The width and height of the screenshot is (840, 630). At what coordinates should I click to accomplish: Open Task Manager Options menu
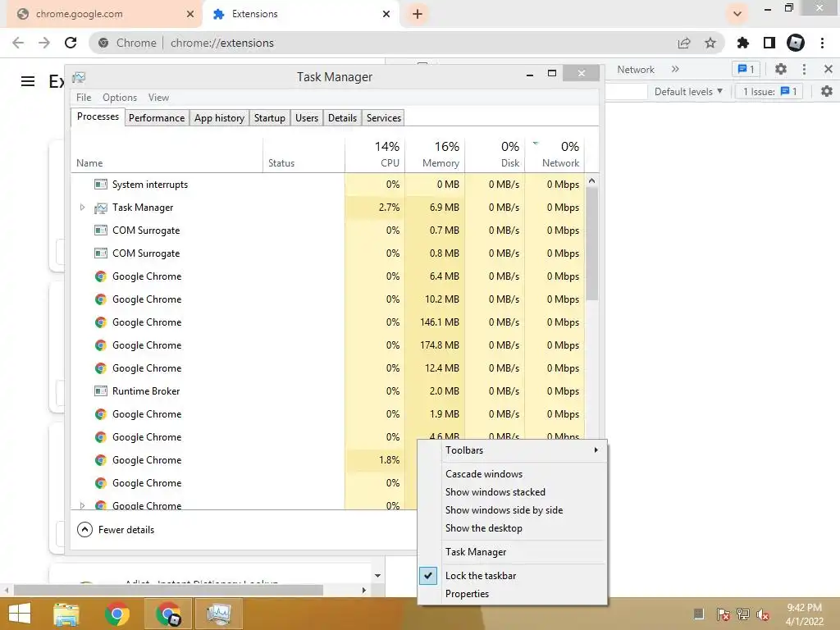point(120,98)
